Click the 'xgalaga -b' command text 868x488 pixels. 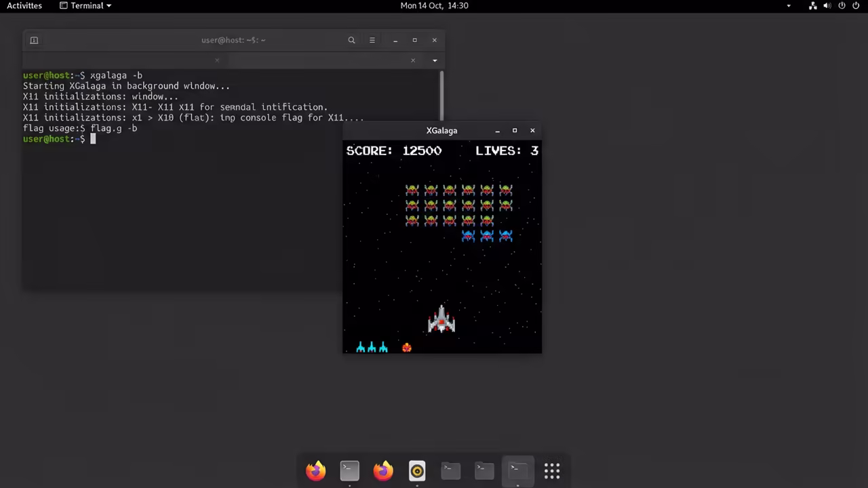pyautogui.click(x=116, y=75)
